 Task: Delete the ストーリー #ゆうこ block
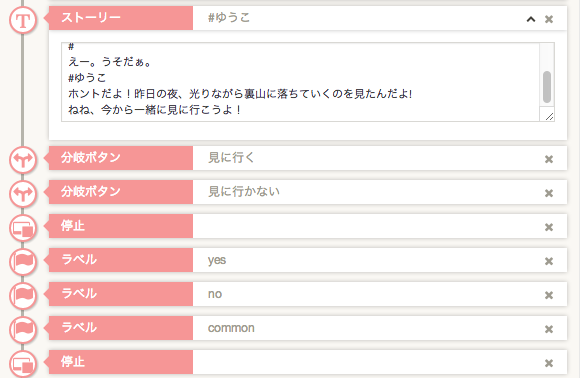tap(549, 19)
